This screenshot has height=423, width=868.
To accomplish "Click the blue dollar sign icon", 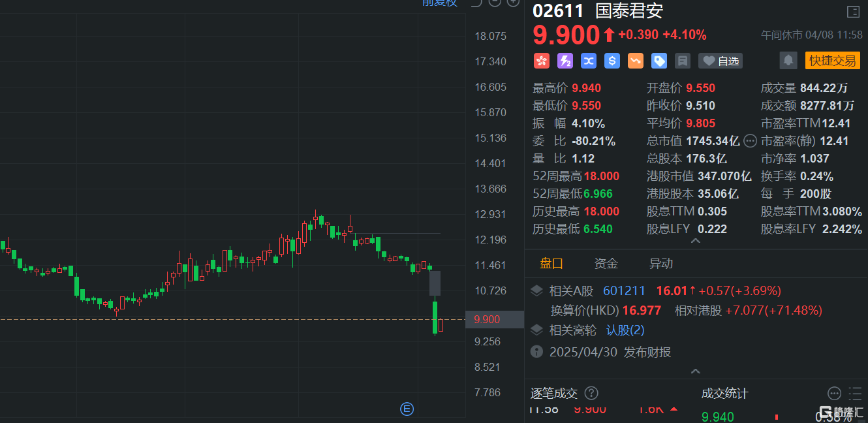I will (x=612, y=61).
